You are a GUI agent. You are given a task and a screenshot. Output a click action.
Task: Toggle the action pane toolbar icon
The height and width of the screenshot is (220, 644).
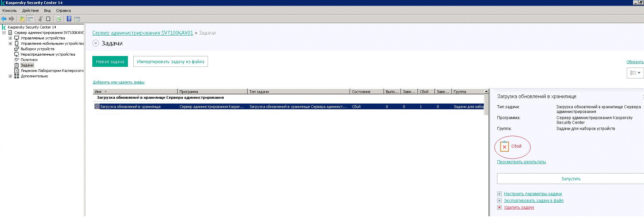(77, 19)
